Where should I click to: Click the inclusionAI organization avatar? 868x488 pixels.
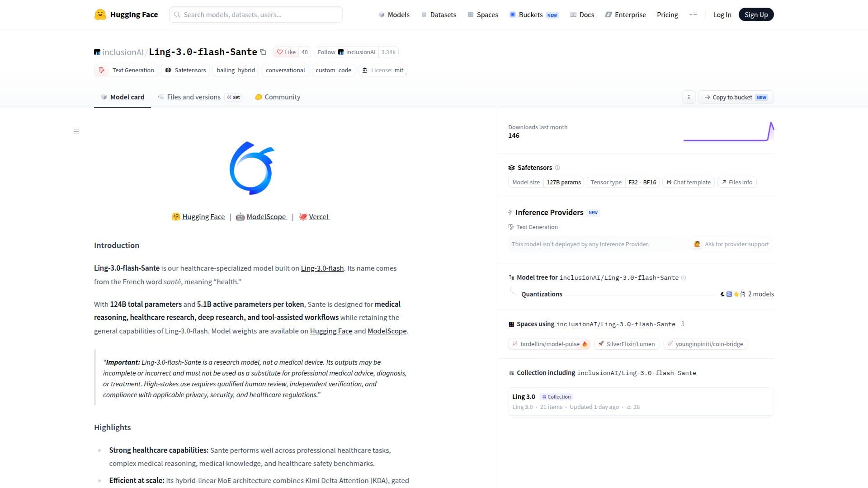[x=97, y=52]
